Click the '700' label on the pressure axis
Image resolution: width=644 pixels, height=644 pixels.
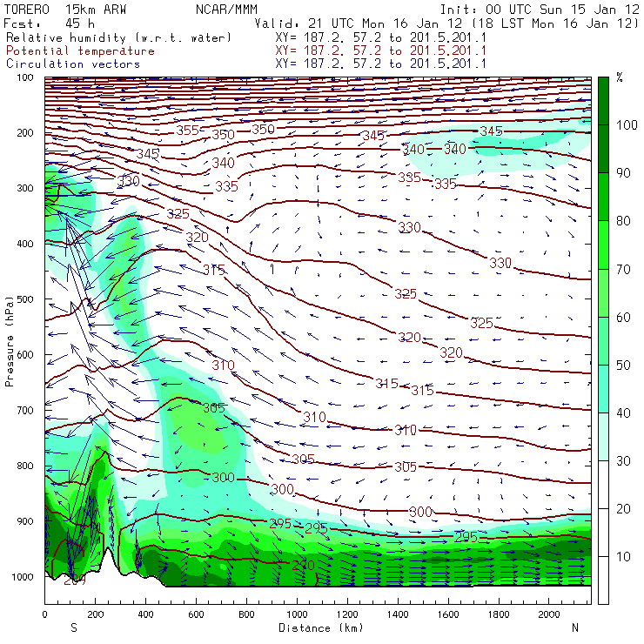coord(24,410)
